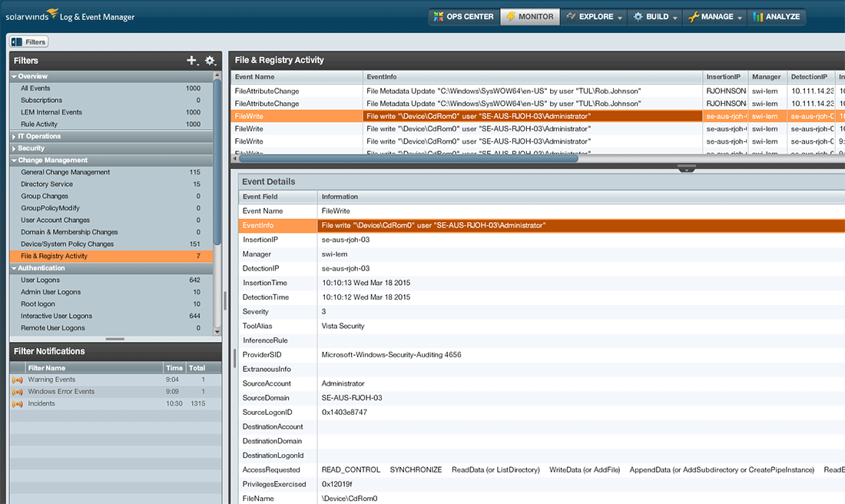Sort notifications by Filter Name
This screenshot has height=504, width=845.
point(94,367)
